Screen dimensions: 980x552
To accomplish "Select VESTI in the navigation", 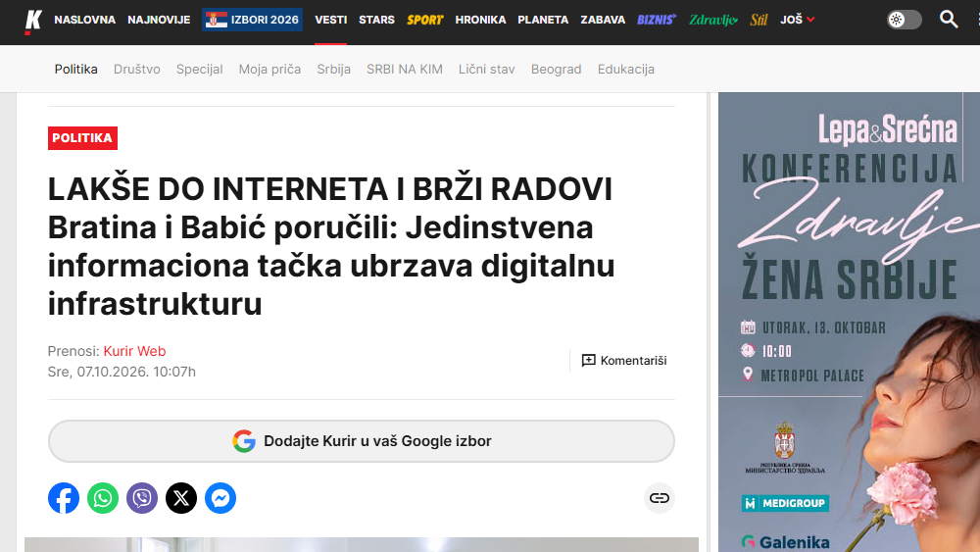I will point(330,20).
